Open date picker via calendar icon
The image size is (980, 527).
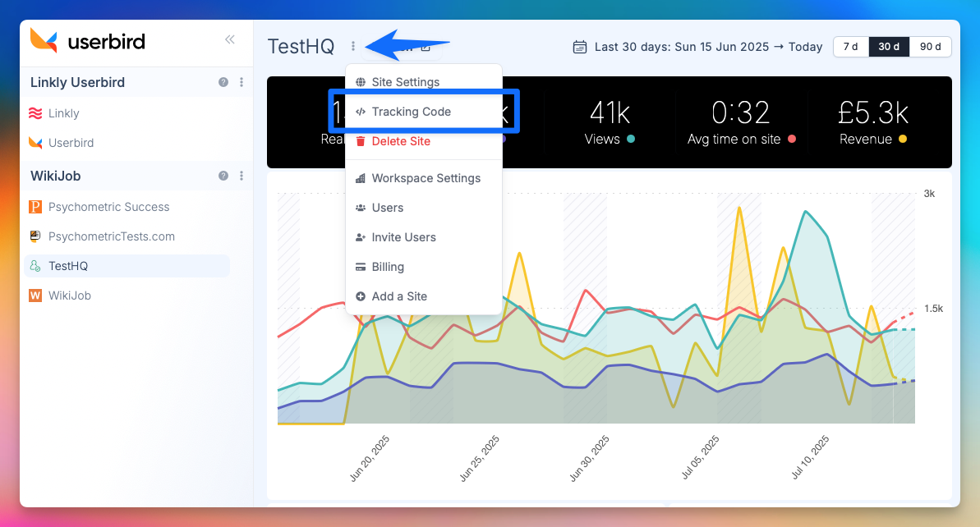coord(580,47)
